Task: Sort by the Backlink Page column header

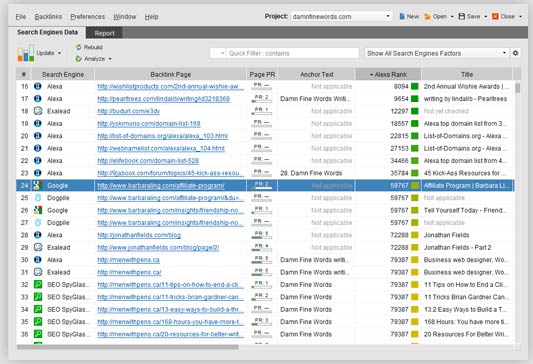Action: [x=170, y=74]
